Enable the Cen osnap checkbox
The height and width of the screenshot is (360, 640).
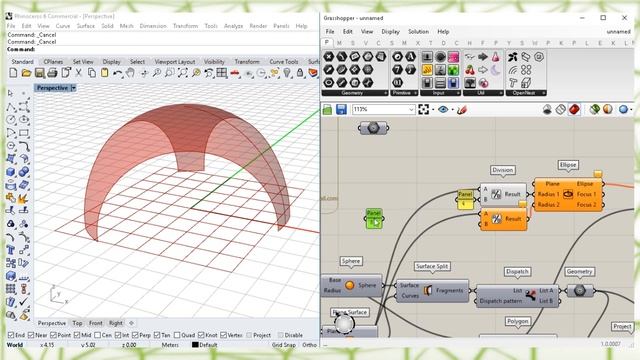point(97,335)
